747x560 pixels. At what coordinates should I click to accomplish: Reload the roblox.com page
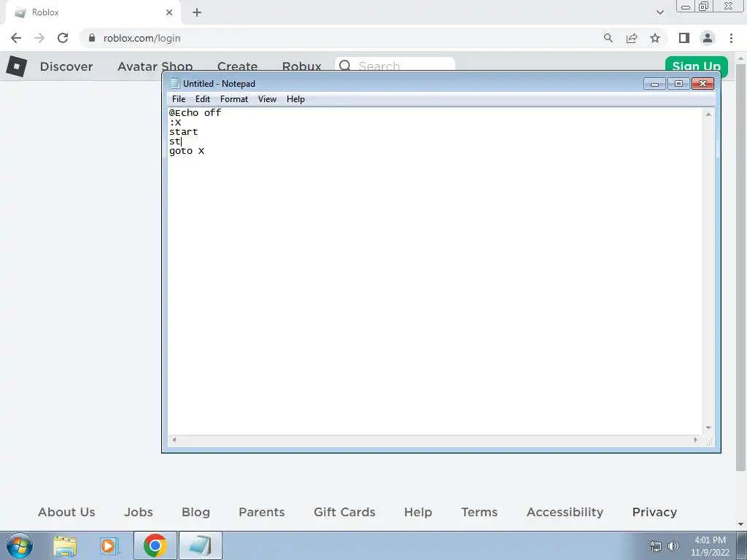[63, 38]
